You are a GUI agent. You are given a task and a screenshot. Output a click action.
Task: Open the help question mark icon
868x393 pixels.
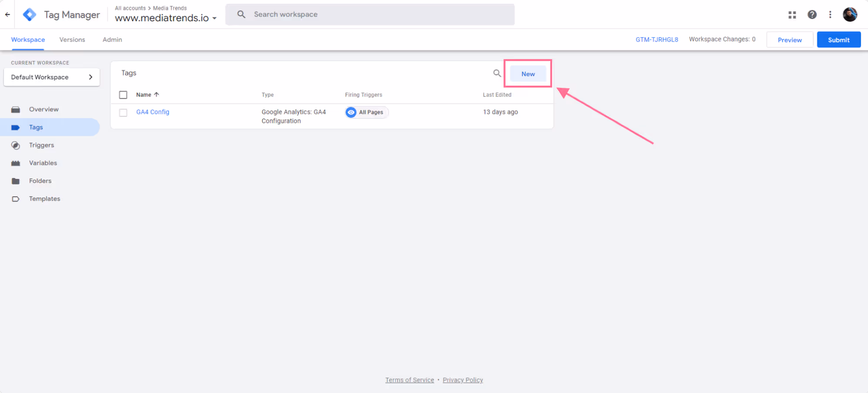[x=812, y=15]
